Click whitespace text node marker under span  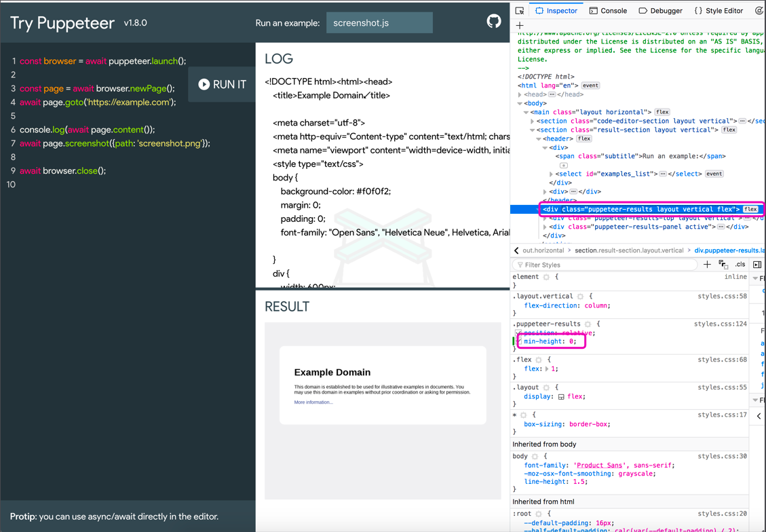point(563,165)
